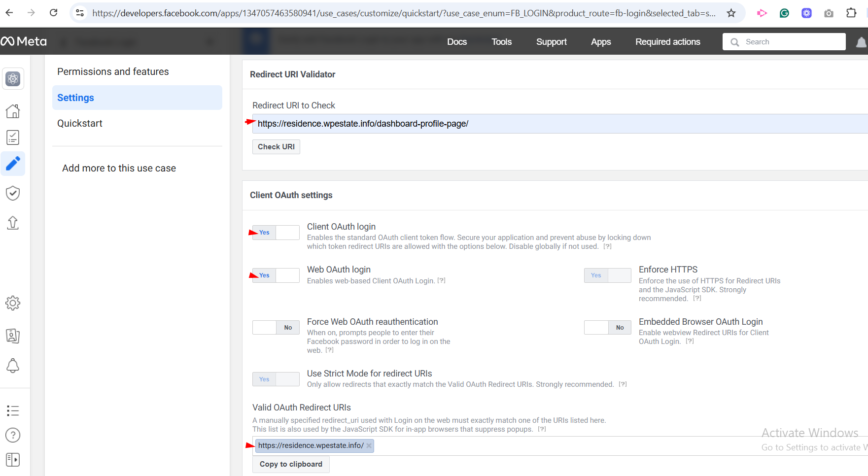
Task: Select Permissions and features in side menu
Action: pyautogui.click(x=113, y=71)
